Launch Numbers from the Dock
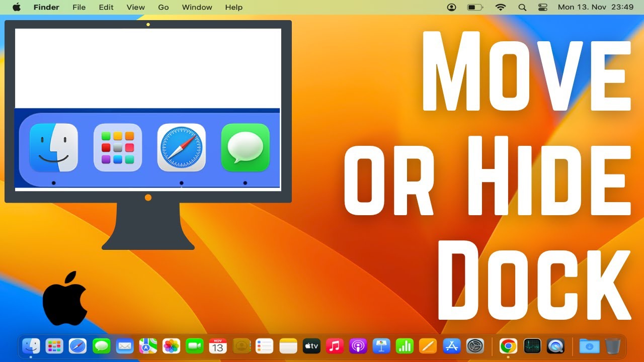The image size is (644, 362). coord(405,346)
